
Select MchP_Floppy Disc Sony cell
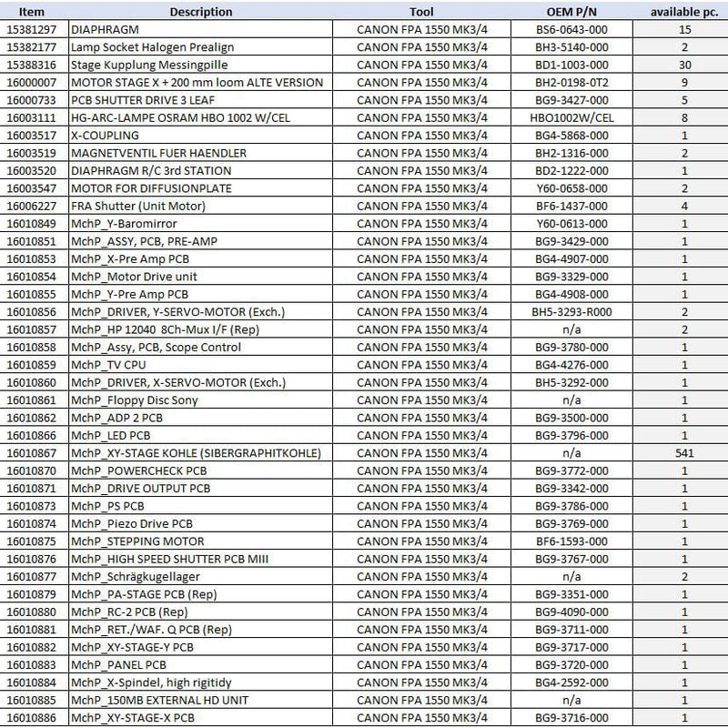200,399
